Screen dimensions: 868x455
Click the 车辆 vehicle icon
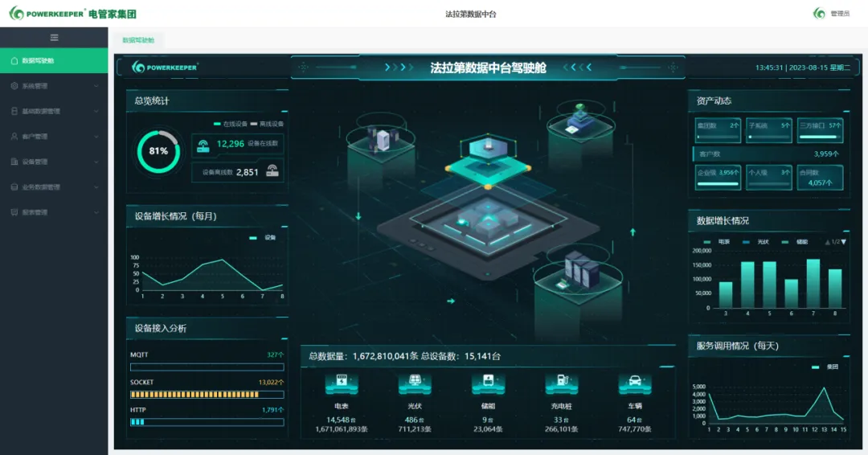[634, 383]
